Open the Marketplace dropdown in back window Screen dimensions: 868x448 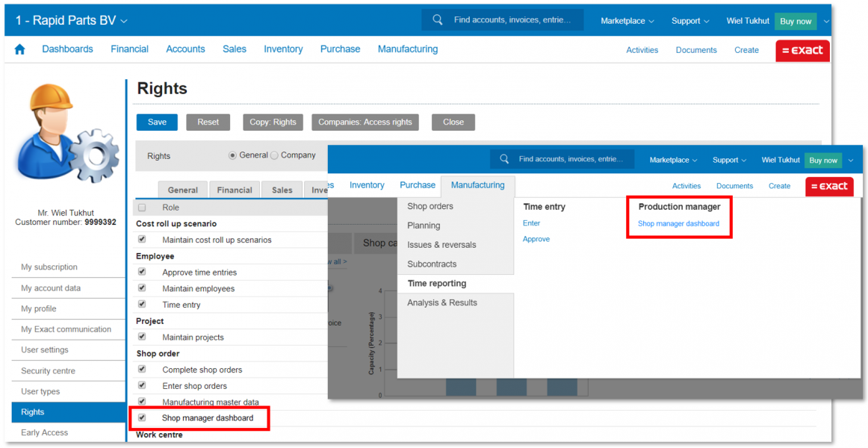(627, 21)
